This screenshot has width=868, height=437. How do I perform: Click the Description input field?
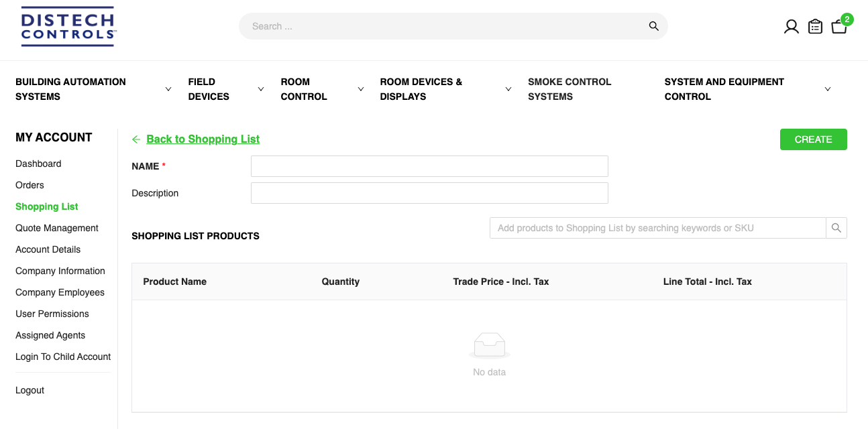[429, 193]
